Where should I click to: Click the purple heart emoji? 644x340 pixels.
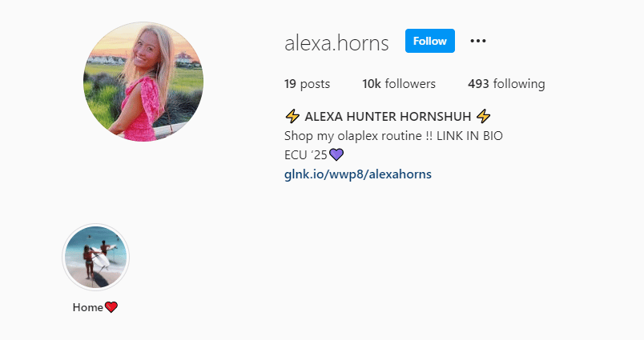point(336,154)
